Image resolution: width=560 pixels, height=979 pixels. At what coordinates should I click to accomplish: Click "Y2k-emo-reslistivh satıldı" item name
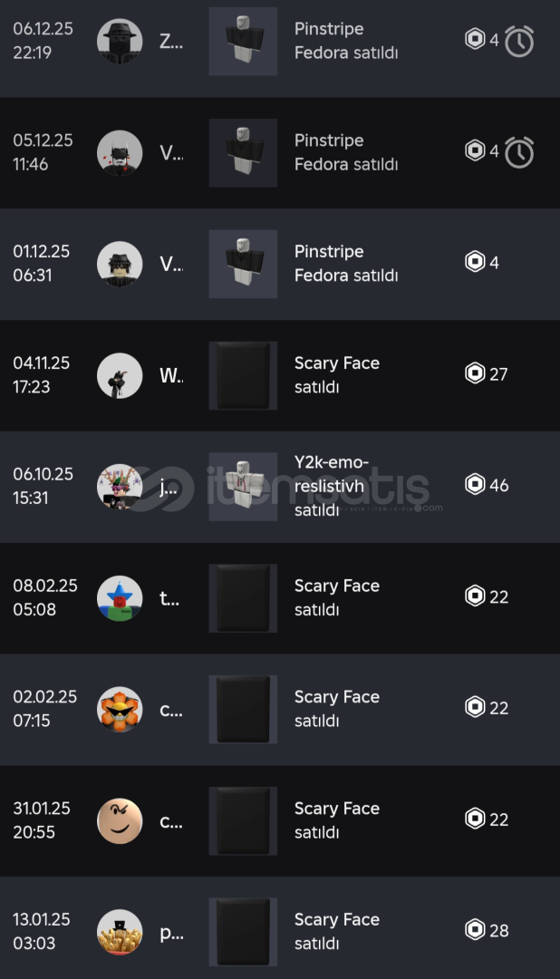pos(330,487)
